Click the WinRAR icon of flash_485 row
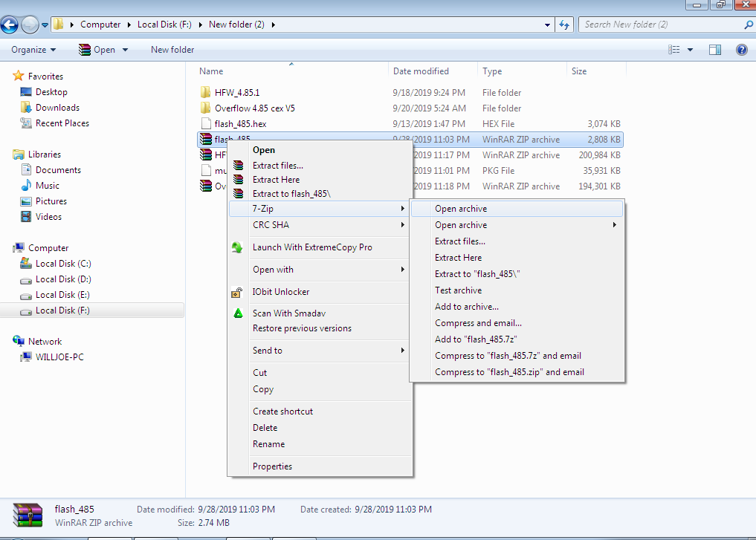The image size is (756, 540). pos(206,139)
